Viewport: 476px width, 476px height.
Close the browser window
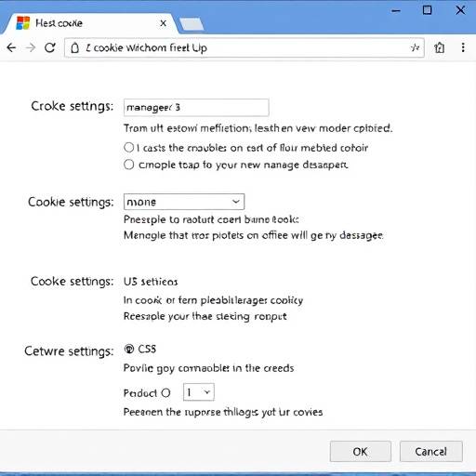[x=460, y=10]
